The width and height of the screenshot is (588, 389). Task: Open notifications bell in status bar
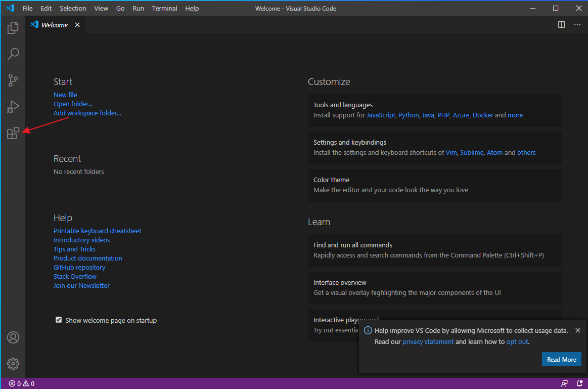pos(579,383)
